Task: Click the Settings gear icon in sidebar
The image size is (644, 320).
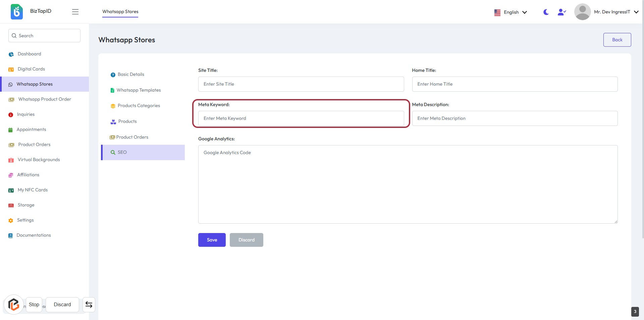Action: pyautogui.click(x=11, y=220)
